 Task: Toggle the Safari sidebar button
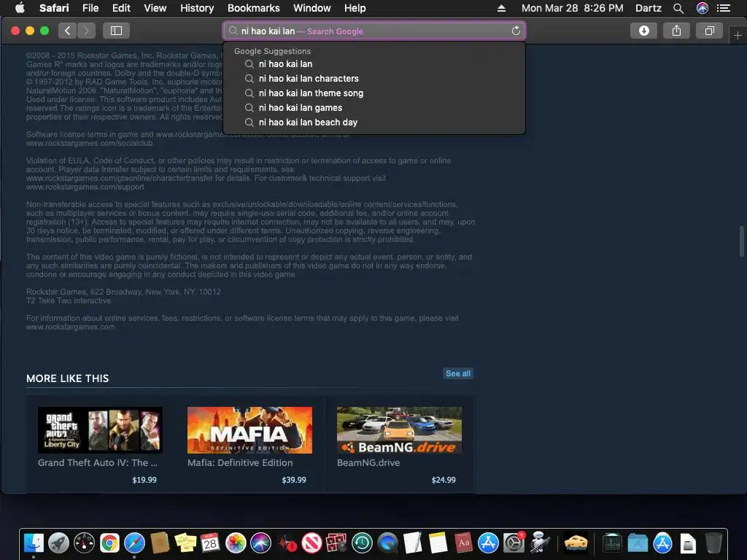pos(116,31)
